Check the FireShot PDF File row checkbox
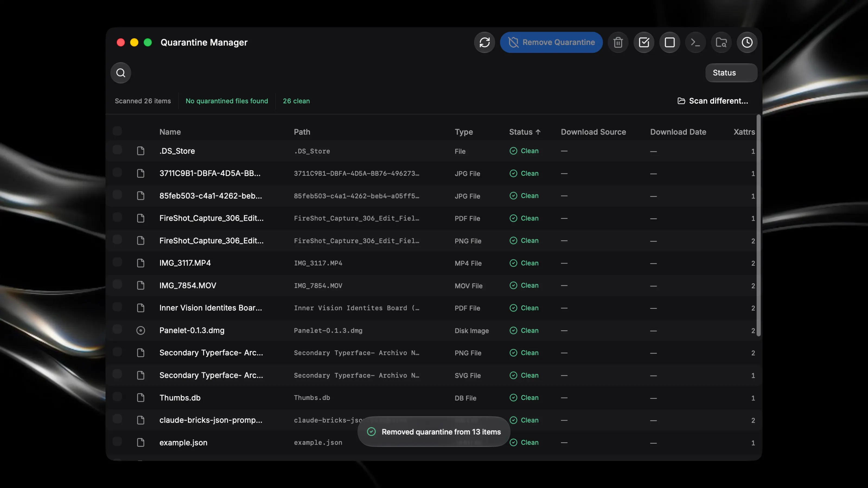Screen dimensions: 868x488 117,217
